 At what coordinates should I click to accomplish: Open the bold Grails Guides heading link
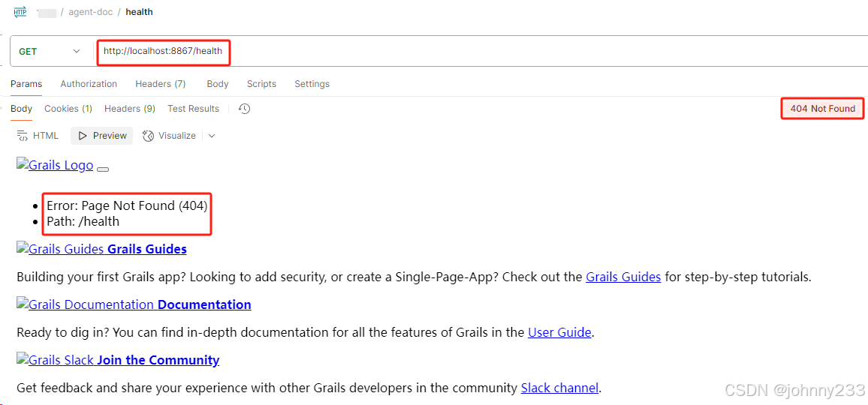(x=146, y=249)
